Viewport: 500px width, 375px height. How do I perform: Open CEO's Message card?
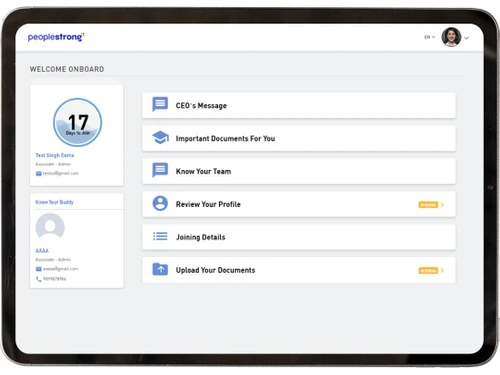[x=299, y=105]
